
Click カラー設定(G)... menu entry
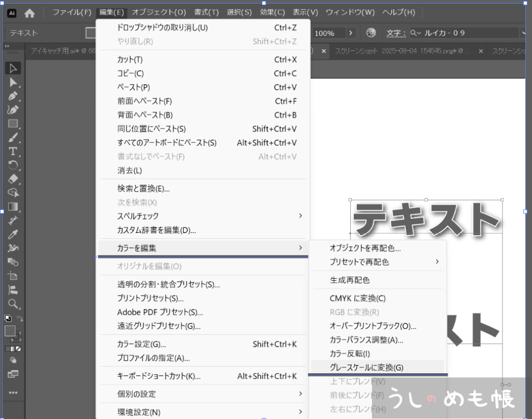click(x=142, y=344)
